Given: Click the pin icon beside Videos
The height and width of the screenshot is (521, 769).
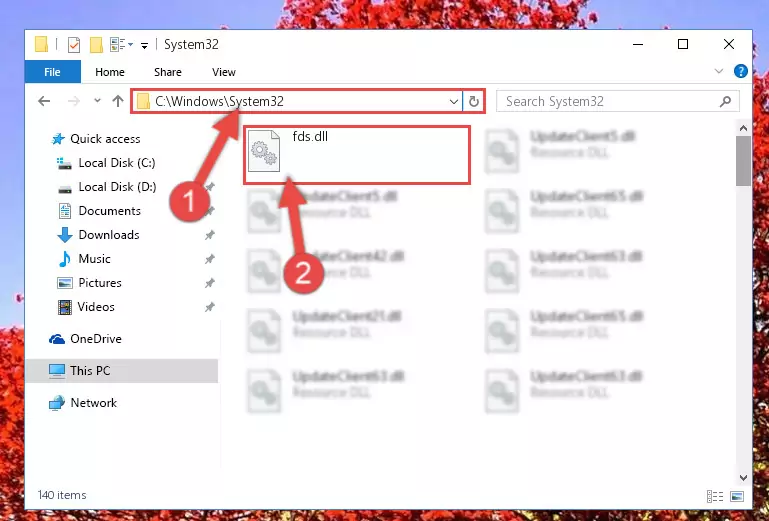Looking at the screenshot, I should [209, 307].
